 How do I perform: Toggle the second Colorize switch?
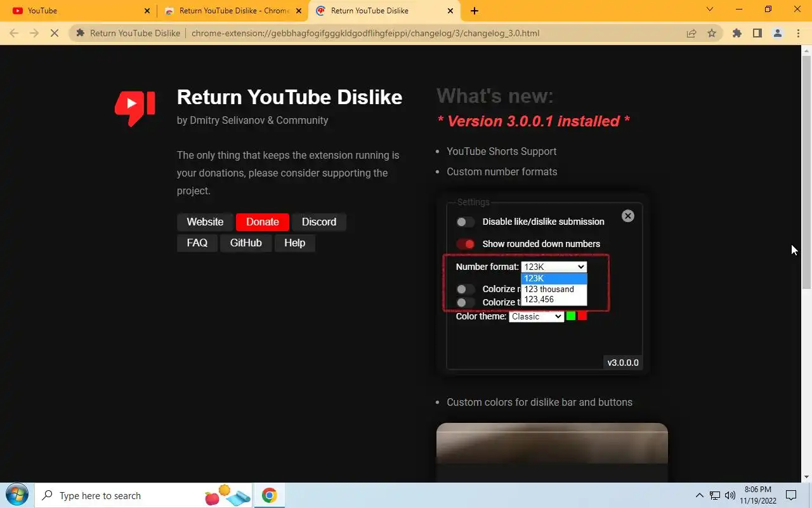465,302
